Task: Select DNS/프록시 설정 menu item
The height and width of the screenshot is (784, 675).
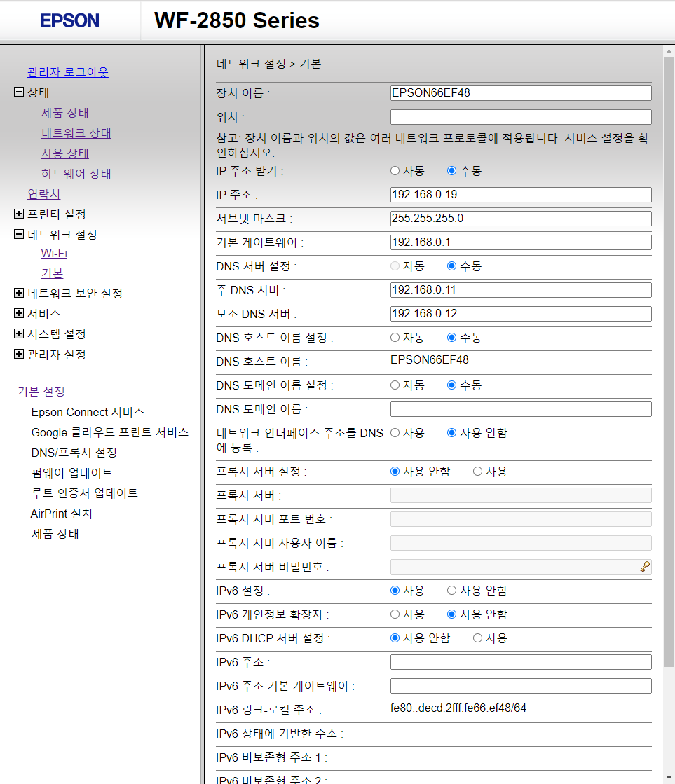Action: click(74, 453)
